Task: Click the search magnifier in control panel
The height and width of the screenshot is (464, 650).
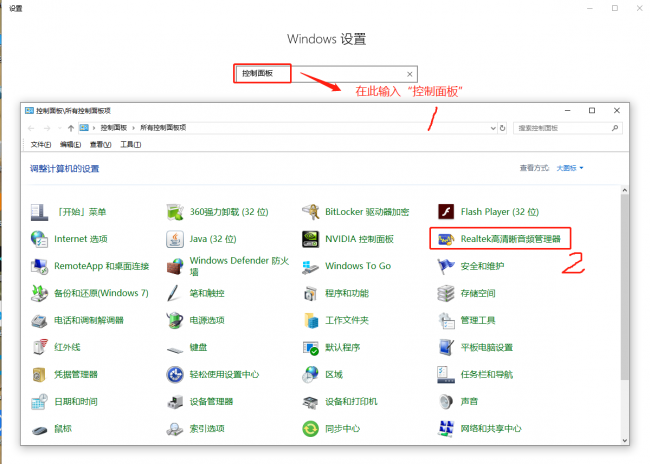Action: pos(615,128)
